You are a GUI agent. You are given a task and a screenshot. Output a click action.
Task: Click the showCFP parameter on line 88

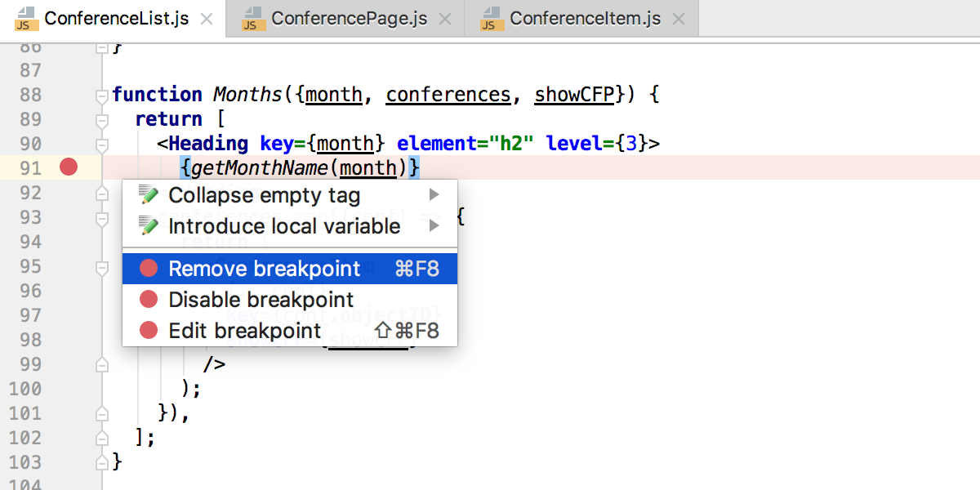(574, 95)
